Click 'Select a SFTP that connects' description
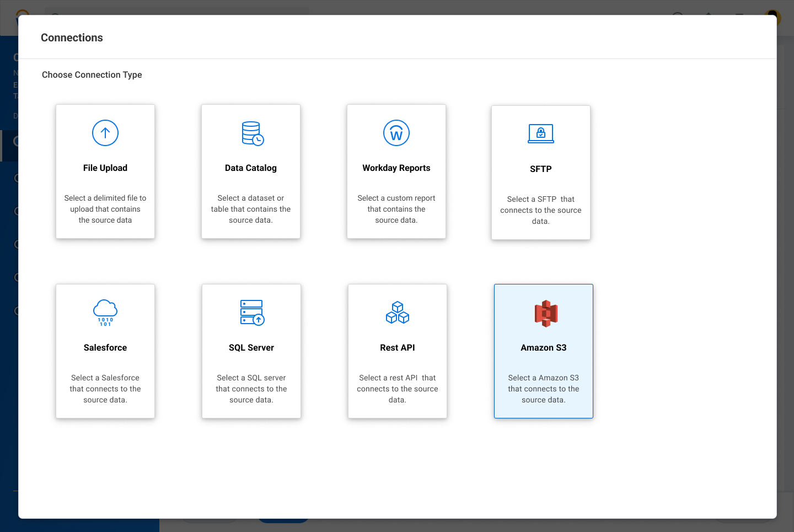 541,210
